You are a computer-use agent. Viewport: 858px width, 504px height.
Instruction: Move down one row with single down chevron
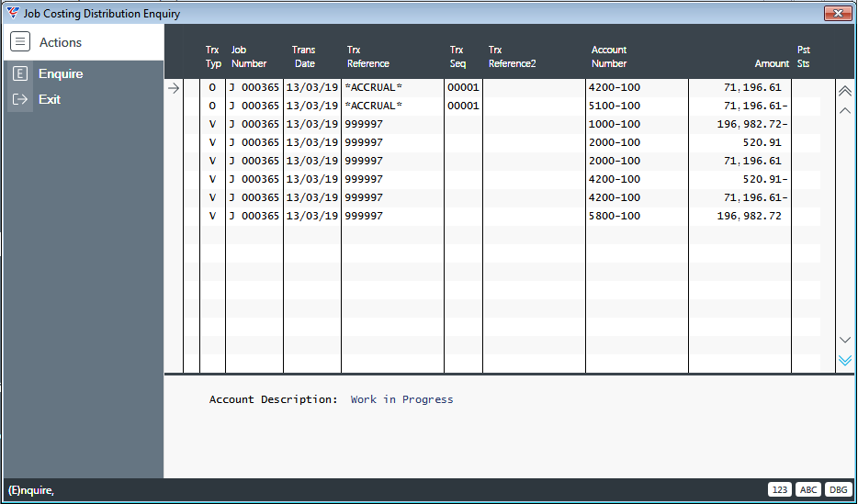point(845,340)
